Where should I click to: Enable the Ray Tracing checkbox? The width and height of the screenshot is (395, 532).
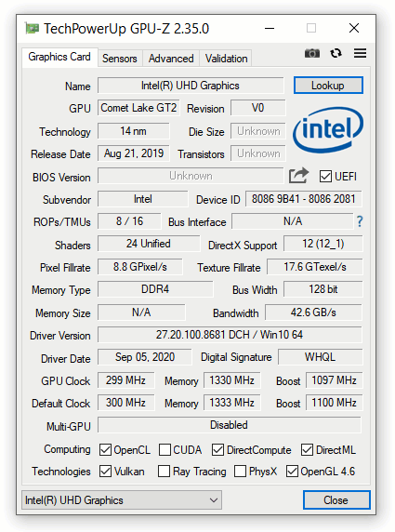[165, 471]
